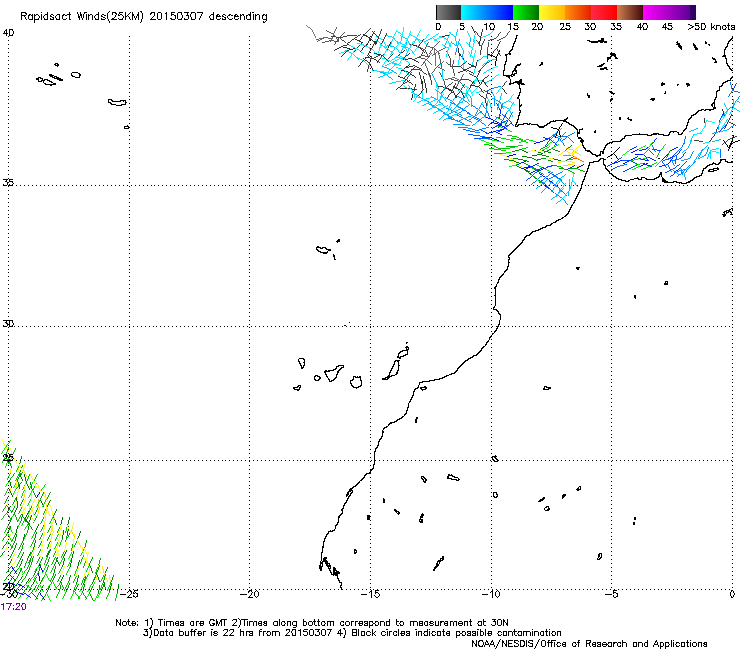The width and height of the screenshot is (740, 650).
Task: Click the legend tick label '30'
Action: coord(590,26)
